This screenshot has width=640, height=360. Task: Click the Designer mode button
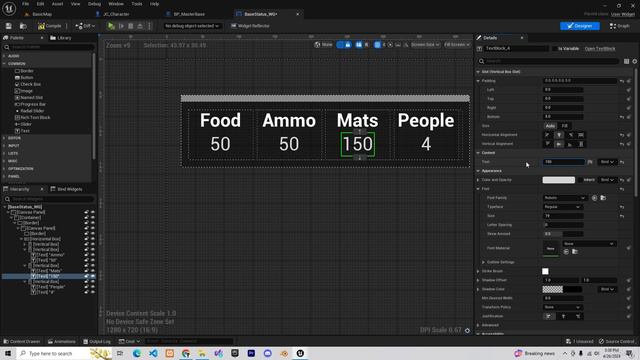pos(580,26)
